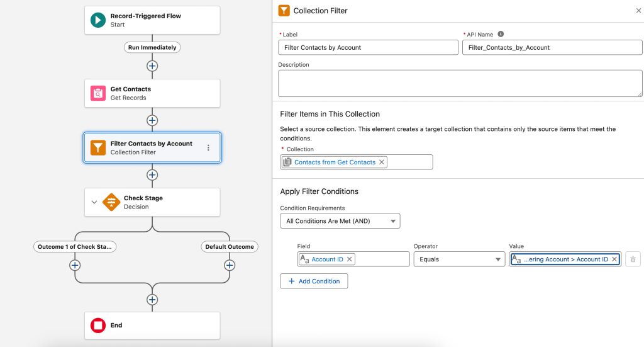644x347 pixels.
Task: Select the Record-Triggered Flow Start card
Action: pyautogui.click(x=152, y=20)
